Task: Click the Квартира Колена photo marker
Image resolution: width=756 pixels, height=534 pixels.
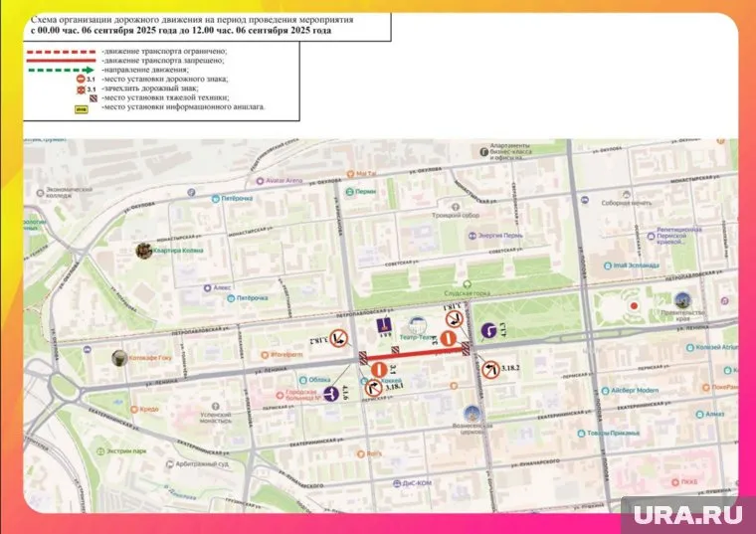Action: point(143,251)
